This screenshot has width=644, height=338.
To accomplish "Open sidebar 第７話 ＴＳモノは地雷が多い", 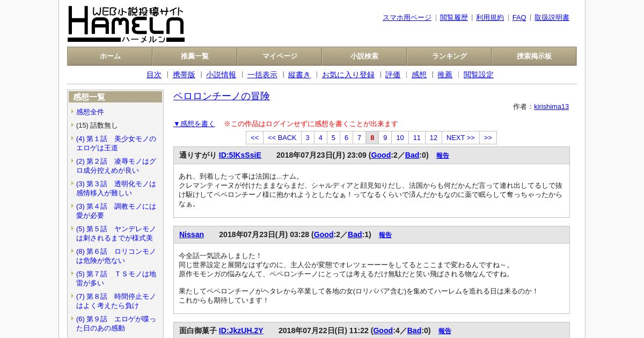I will pos(116,278).
